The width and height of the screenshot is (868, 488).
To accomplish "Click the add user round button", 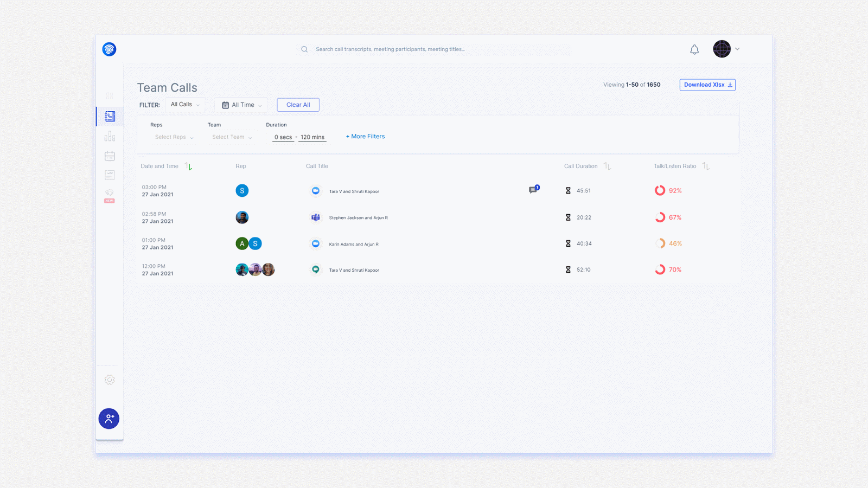I will (x=109, y=419).
